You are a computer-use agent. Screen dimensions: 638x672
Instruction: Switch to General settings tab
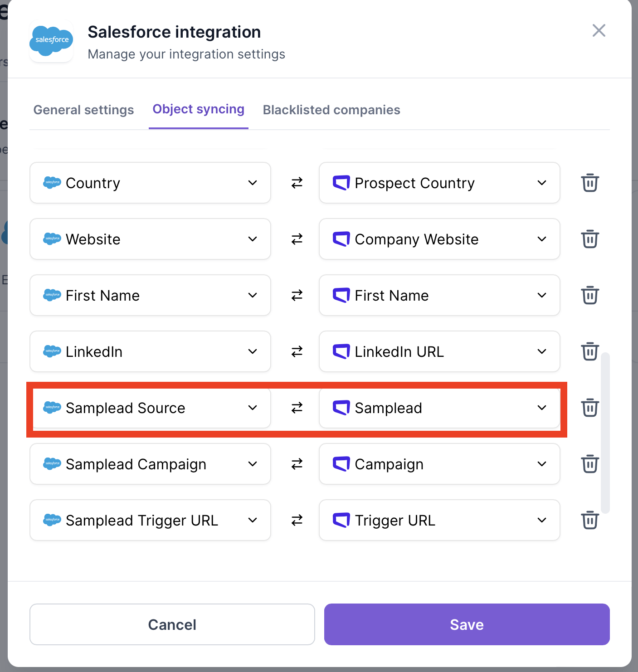84,110
